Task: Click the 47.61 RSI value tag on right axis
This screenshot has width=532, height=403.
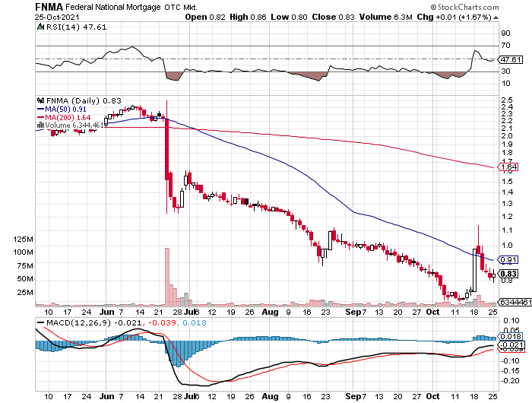Action: click(511, 60)
